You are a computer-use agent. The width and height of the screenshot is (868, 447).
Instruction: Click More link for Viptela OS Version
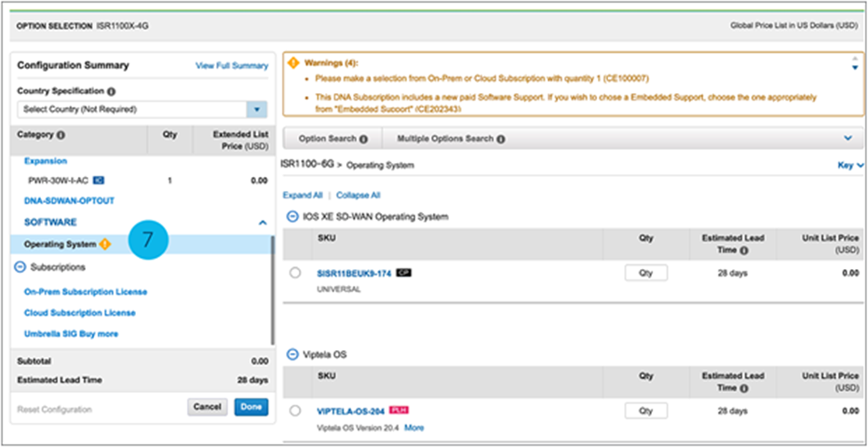[x=414, y=427]
